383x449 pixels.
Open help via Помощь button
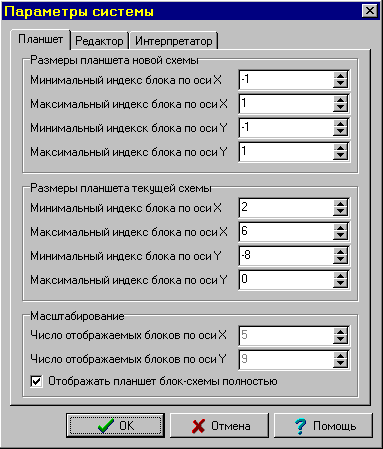323,426
